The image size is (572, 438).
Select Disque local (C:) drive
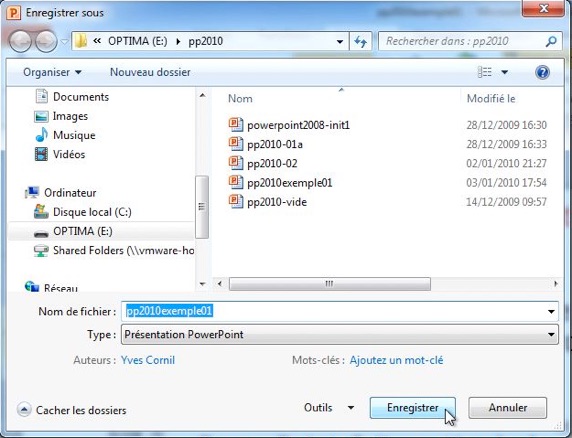92,212
